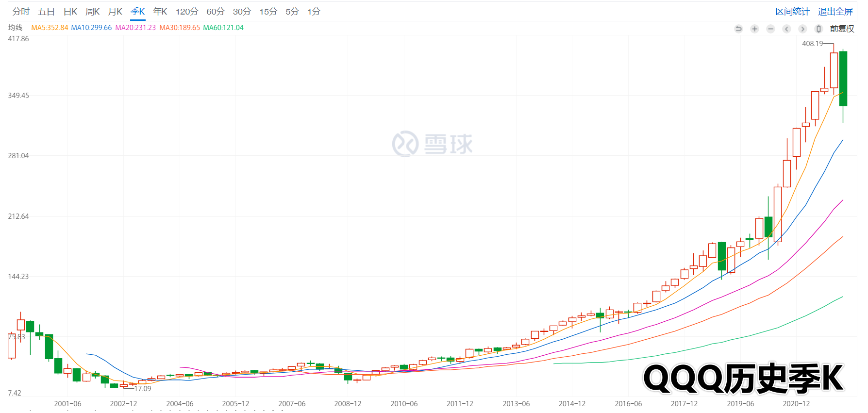Click the 408.19 high price label

(813, 44)
